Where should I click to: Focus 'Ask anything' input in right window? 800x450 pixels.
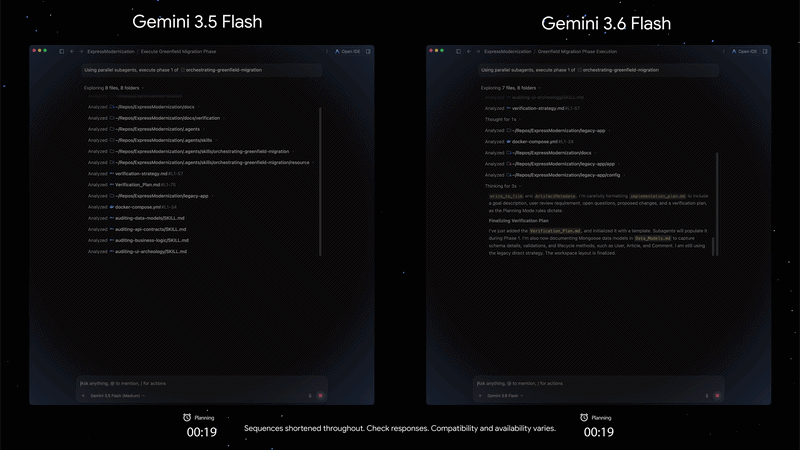(598, 383)
